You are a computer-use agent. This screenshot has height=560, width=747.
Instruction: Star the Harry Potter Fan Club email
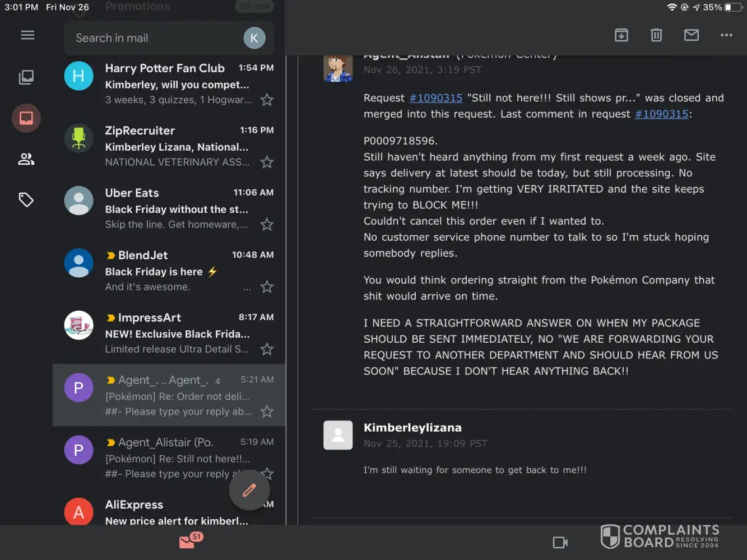[x=267, y=100]
